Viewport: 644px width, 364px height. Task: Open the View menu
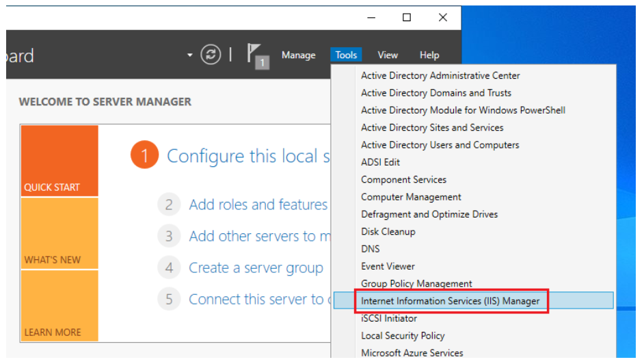388,55
